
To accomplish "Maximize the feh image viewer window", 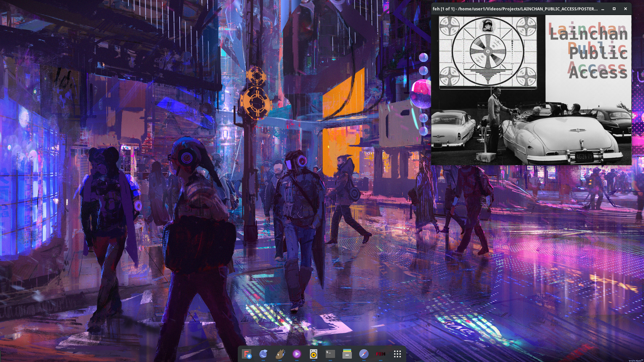I will 614,9.
